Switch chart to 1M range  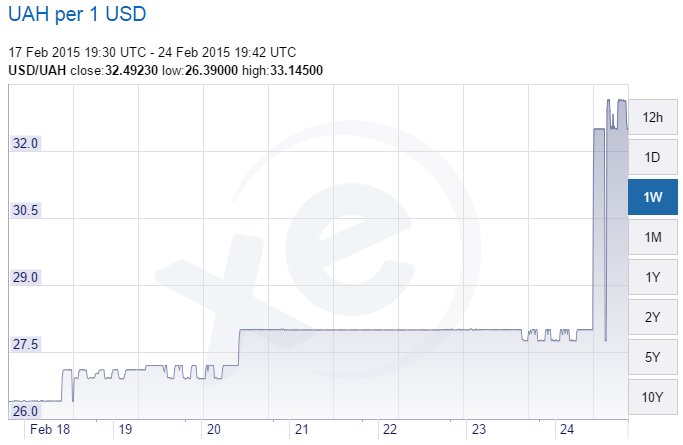coord(653,237)
